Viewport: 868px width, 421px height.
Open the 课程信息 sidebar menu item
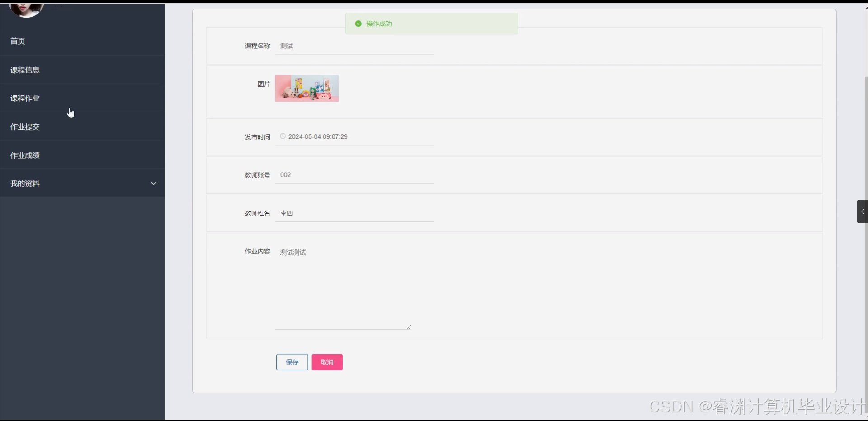click(82, 70)
